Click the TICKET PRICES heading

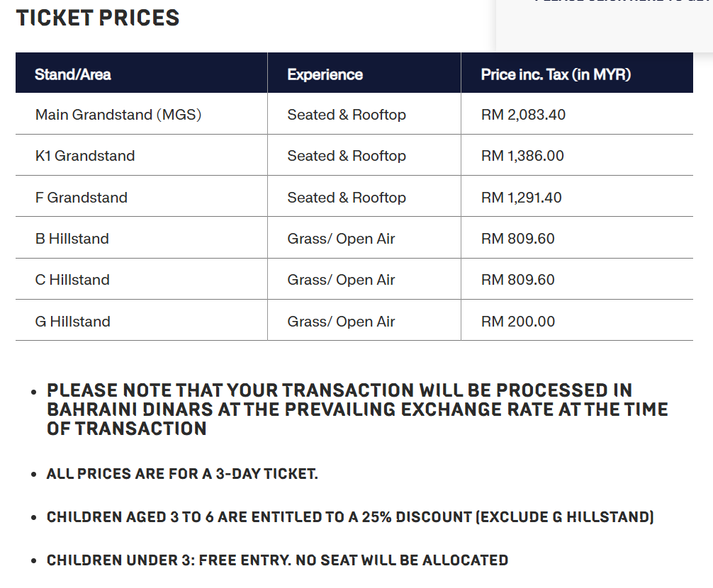point(98,18)
